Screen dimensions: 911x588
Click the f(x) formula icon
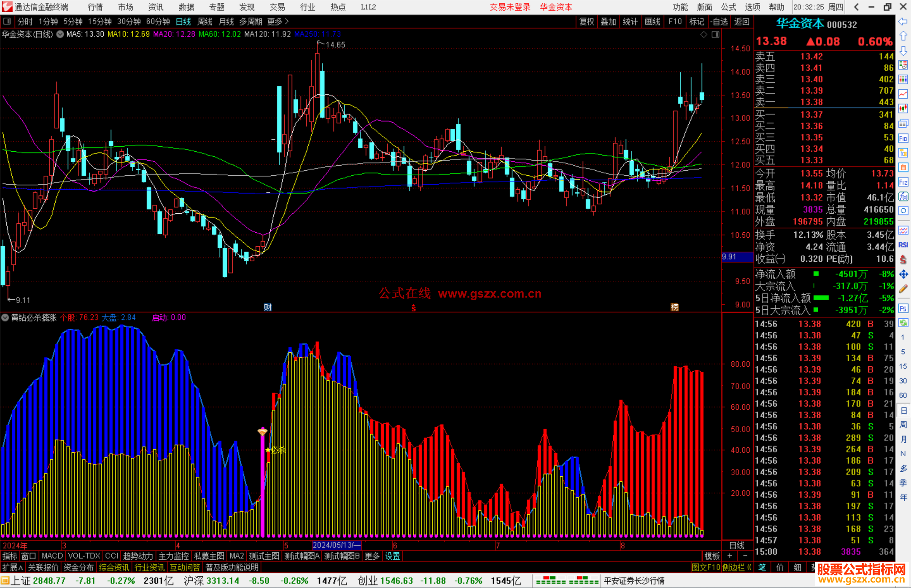tap(903, 196)
